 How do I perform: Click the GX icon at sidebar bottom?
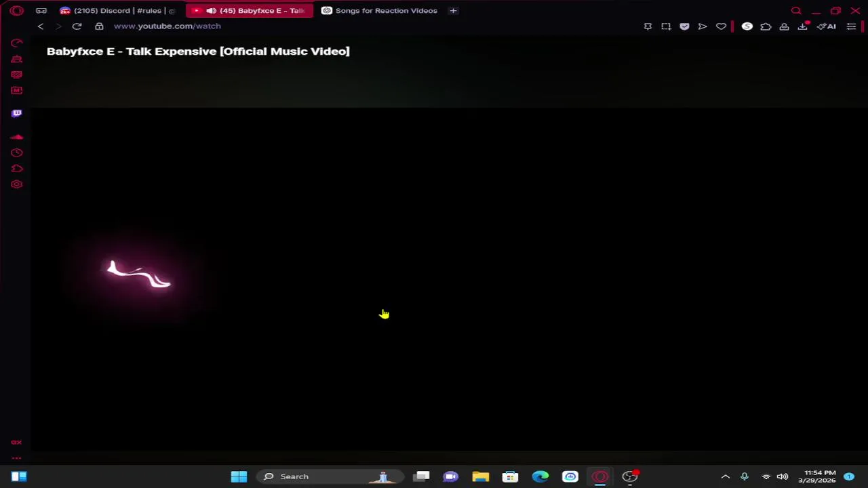coord(16,442)
